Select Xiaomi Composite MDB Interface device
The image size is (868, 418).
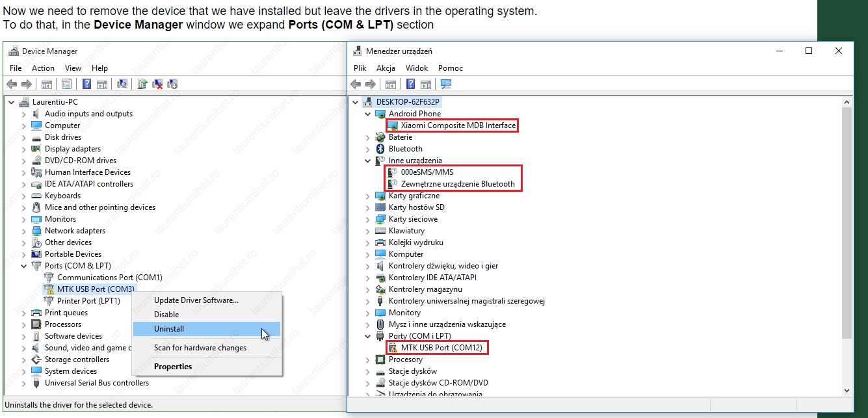(x=458, y=125)
